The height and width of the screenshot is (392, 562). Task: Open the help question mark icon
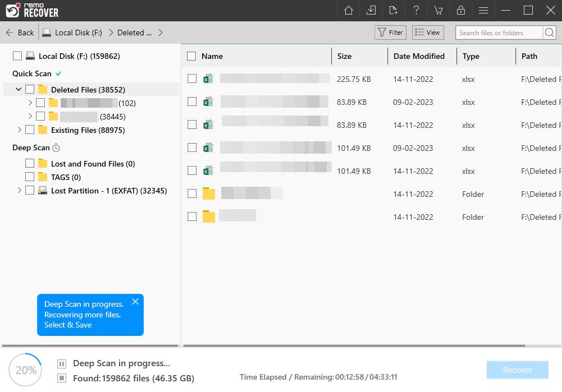(416, 11)
